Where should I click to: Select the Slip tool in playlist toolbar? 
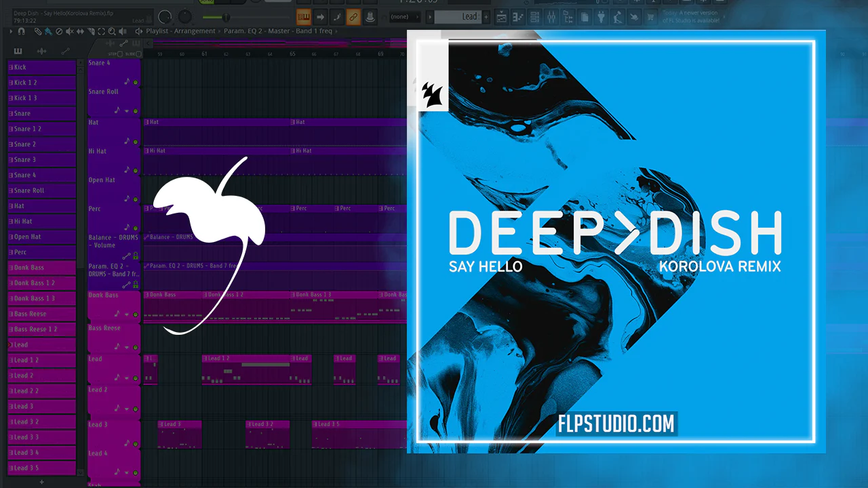point(80,31)
